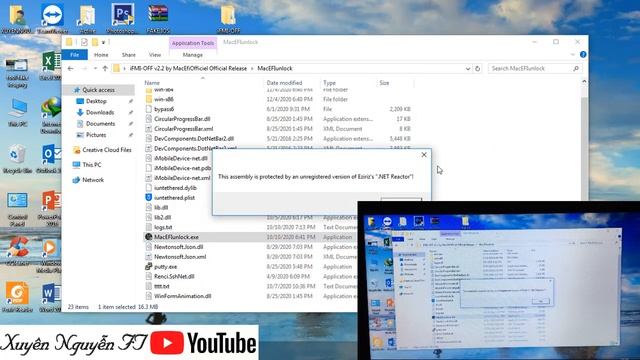Open the recent locations dropdown arrow

(x=95, y=69)
